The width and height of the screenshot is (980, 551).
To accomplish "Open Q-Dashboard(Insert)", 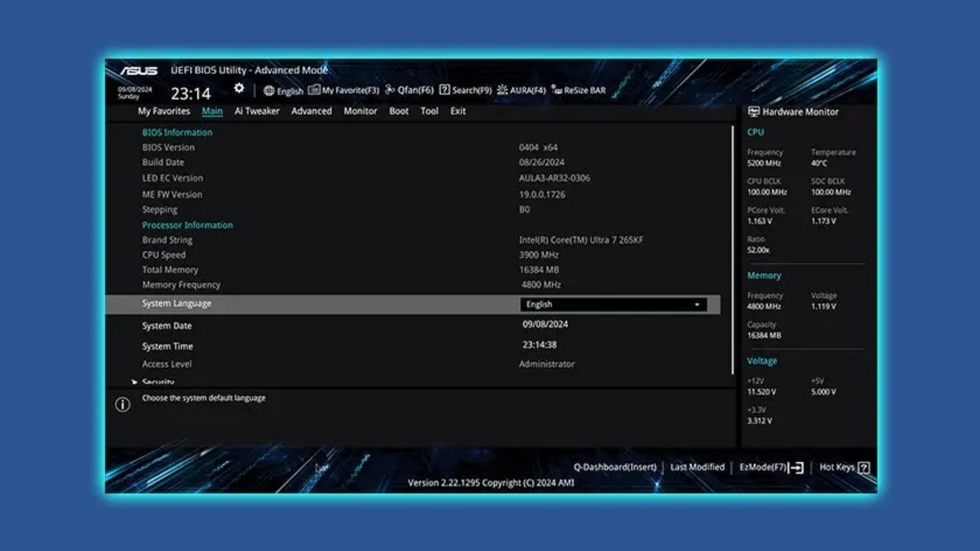I will 615,467.
